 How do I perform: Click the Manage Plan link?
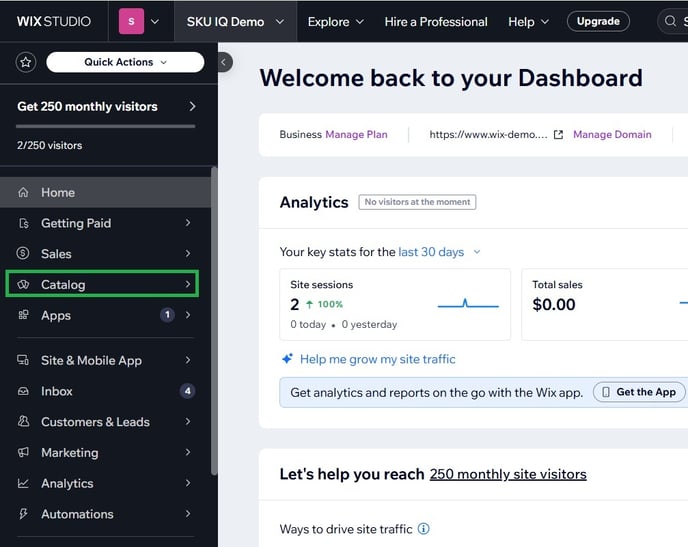tap(356, 135)
